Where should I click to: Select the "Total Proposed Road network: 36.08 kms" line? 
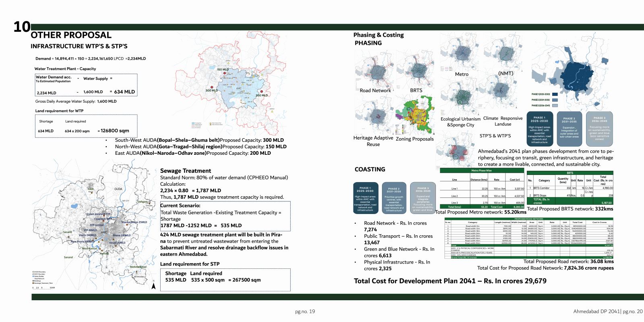click(568, 262)
